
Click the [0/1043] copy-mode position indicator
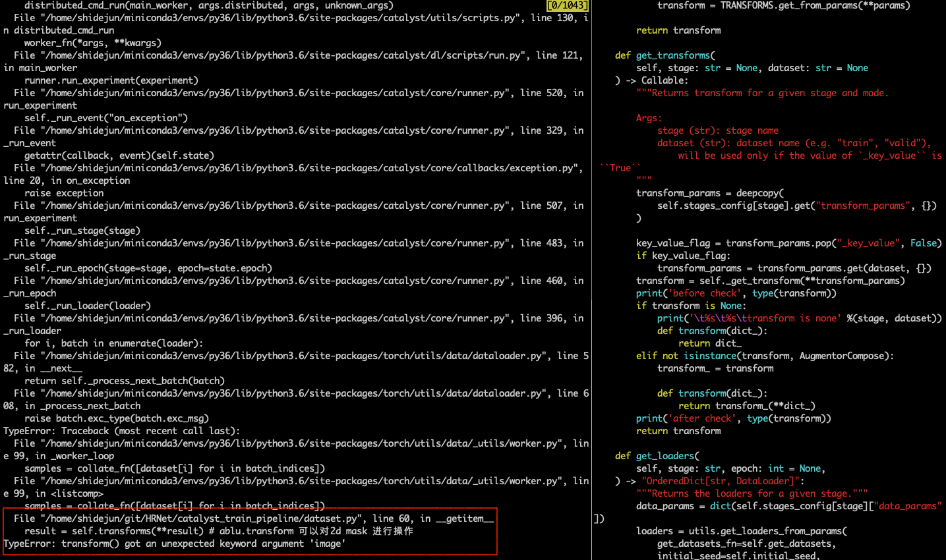coord(567,5)
